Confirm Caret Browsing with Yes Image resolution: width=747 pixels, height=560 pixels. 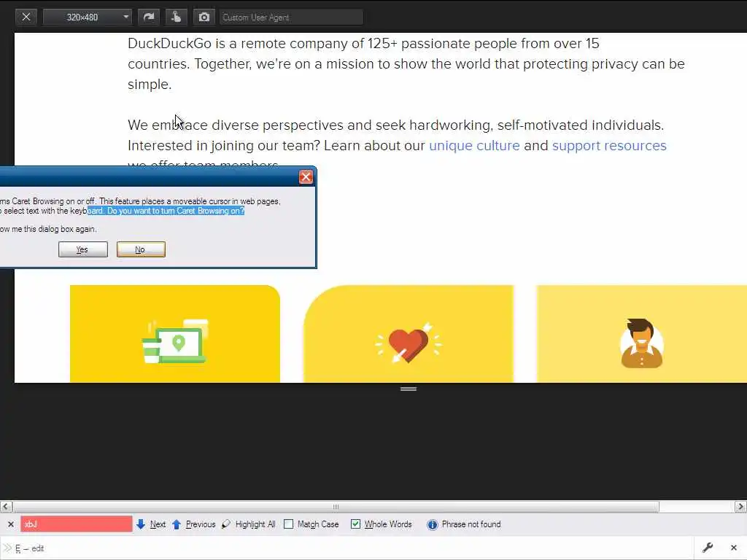click(83, 249)
